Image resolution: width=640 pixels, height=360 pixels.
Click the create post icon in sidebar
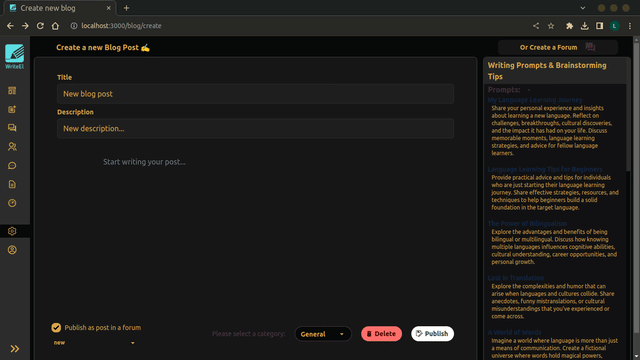pos(12,109)
